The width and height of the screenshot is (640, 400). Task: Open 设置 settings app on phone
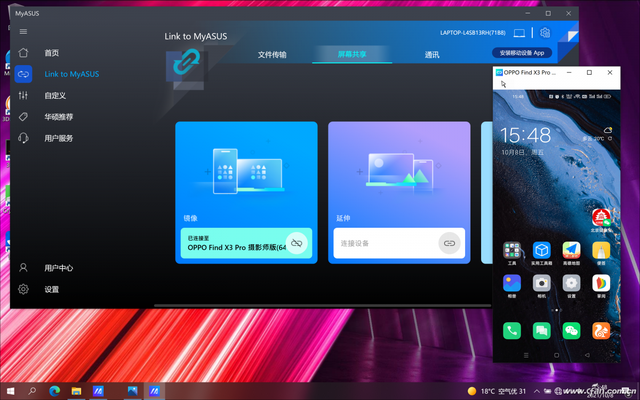pyautogui.click(x=571, y=283)
